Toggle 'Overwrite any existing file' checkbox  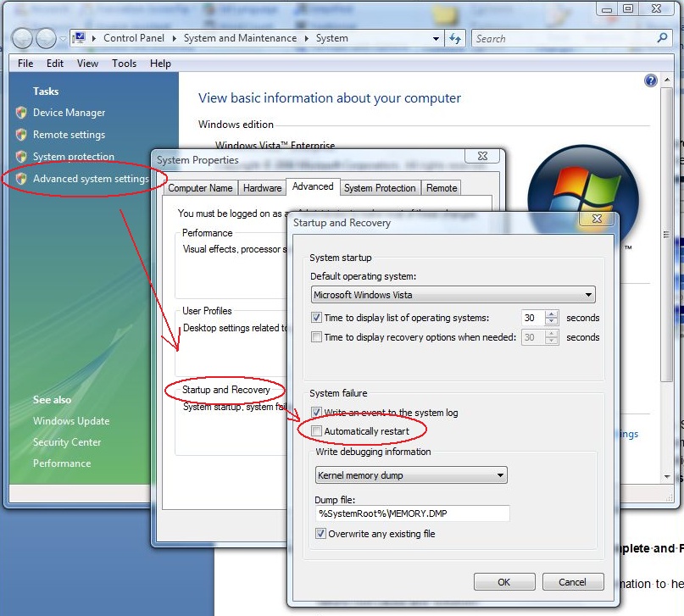tap(320, 534)
